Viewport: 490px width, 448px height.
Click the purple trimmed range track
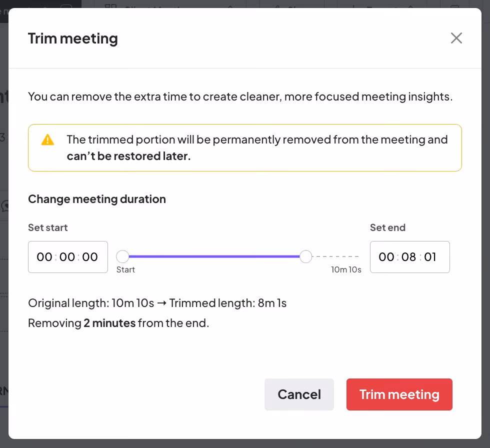click(x=215, y=256)
